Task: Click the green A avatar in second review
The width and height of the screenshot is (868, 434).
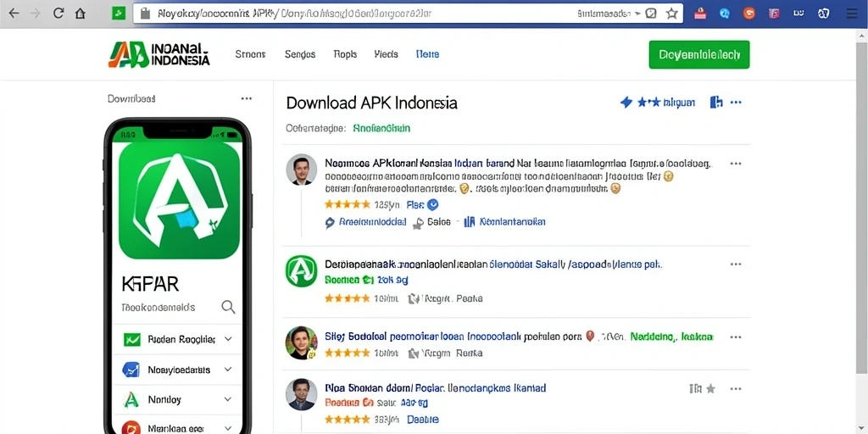Action: pyautogui.click(x=301, y=270)
